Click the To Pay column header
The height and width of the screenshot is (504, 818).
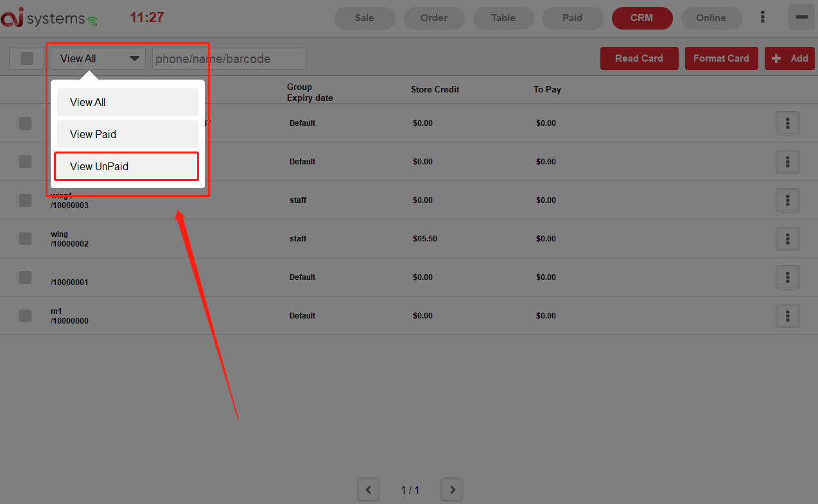point(547,89)
